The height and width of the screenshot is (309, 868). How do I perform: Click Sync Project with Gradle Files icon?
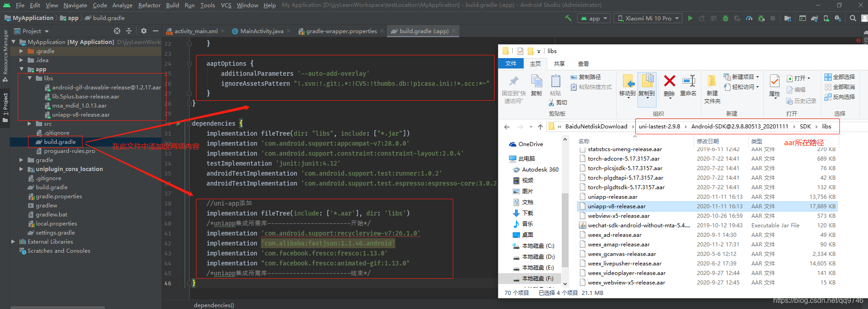coord(814,18)
